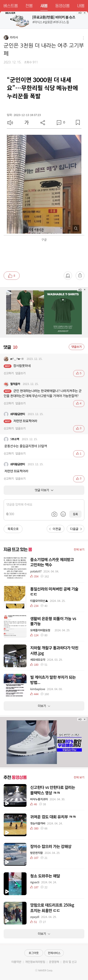The height and width of the screenshot is (980, 88).
Task: Share the article via share icon
Action: pyautogui.click(x=43, y=122)
